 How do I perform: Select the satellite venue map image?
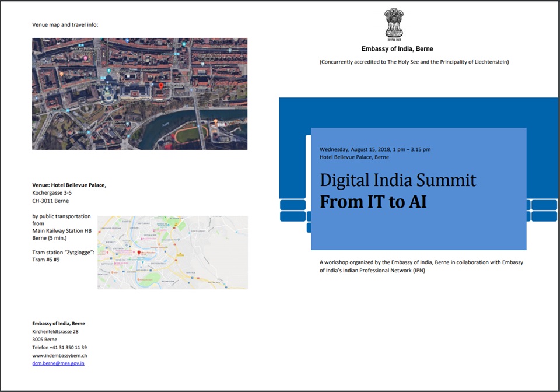tap(139, 93)
